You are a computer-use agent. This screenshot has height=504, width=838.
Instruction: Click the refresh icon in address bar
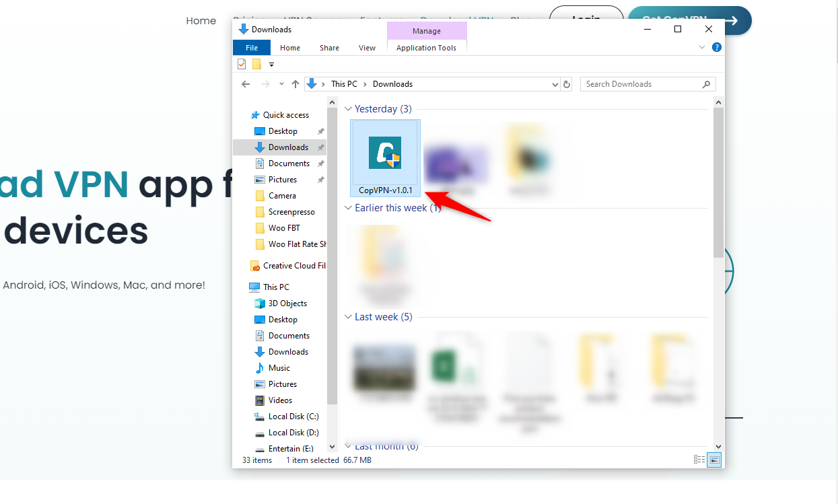pyautogui.click(x=566, y=83)
